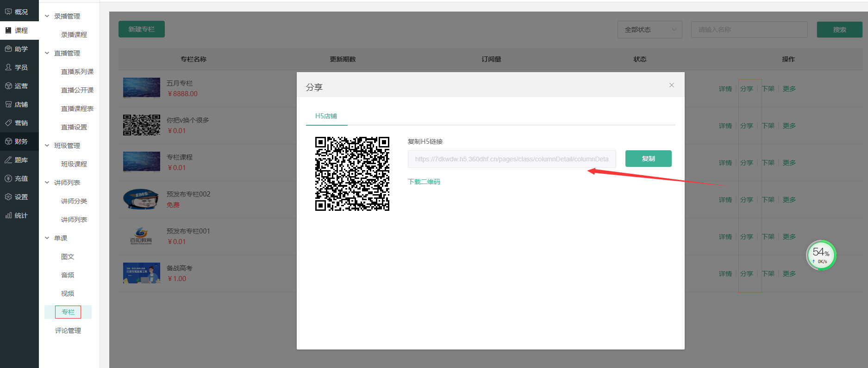Click 分享 for 你把v换个很多 row
This screenshot has height=368, width=868.
coord(747,126)
